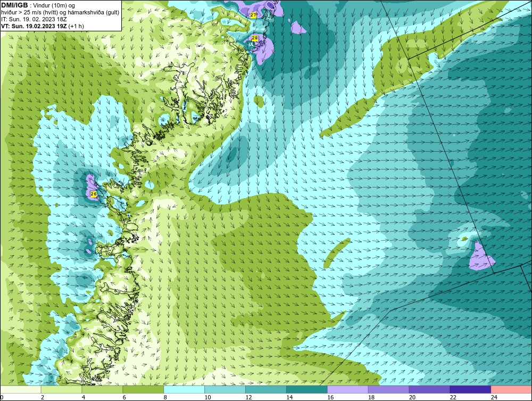The height and width of the screenshot is (401, 532).
Task: Click legend scale number 12
Action: coord(248,397)
